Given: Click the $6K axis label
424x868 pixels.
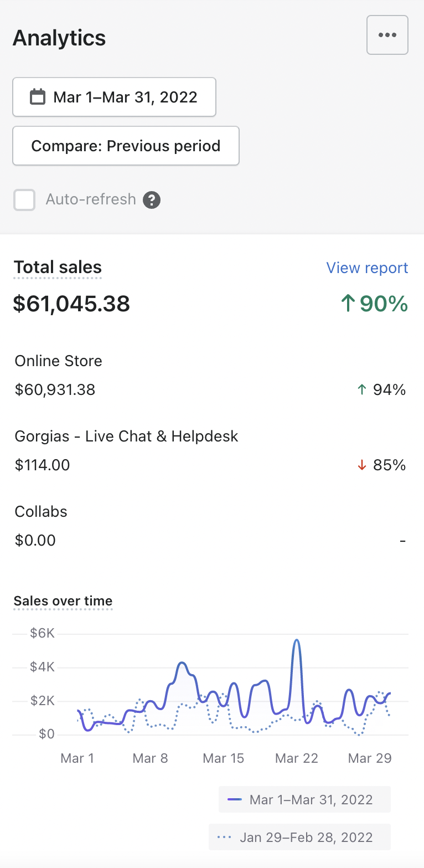Looking at the screenshot, I should pos(42,633).
